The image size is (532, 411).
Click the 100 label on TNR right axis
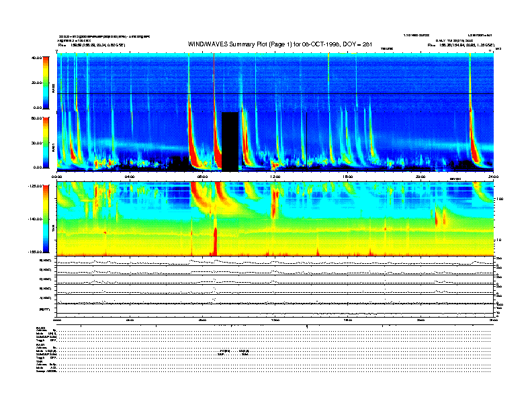point(500,199)
